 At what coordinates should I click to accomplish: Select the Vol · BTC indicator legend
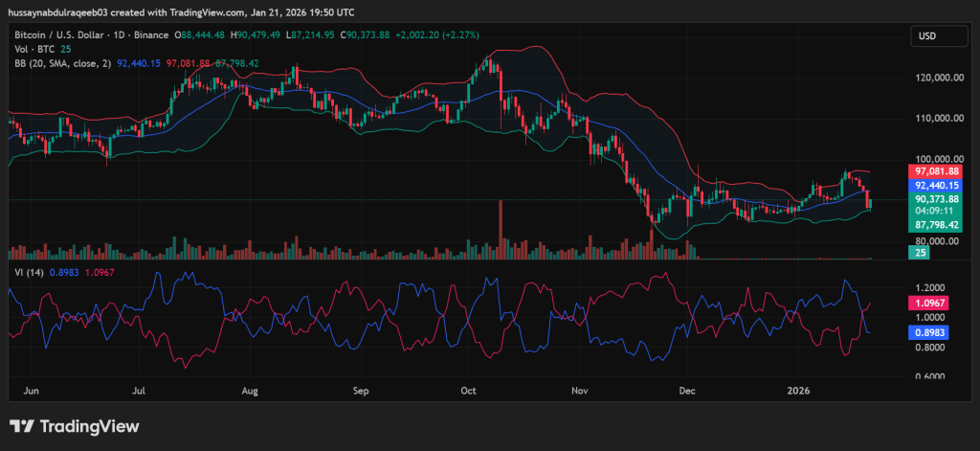[31, 49]
